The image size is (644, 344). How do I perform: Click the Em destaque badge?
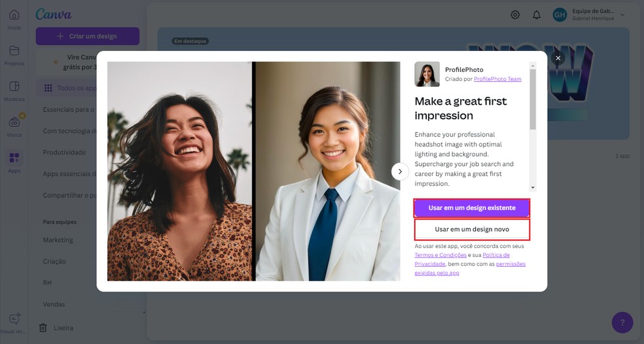click(x=190, y=41)
